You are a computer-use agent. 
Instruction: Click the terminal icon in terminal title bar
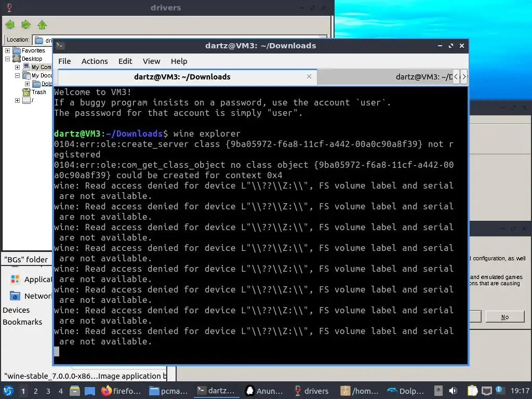[60, 46]
